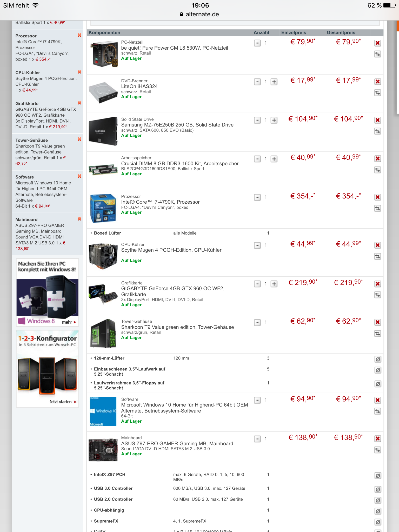Screen dimensions: 399x532
Task: Swap the LiteOn iHAS324 DVD-Brenner component
Action: [378, 93]
